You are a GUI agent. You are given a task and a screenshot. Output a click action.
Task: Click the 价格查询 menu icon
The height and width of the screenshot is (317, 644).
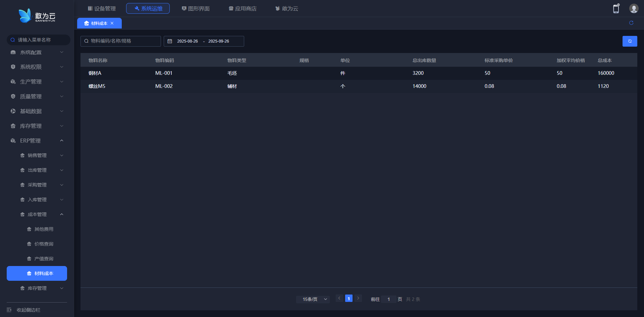point(29,244)
